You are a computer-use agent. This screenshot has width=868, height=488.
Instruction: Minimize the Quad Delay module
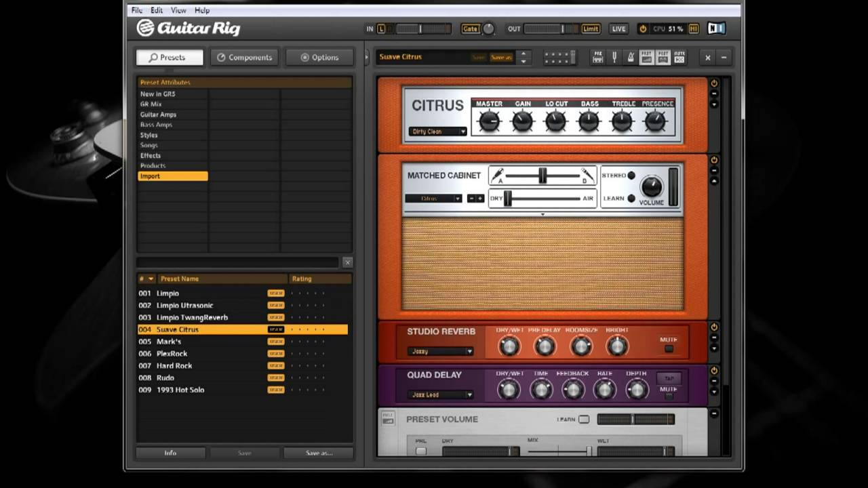[x=714, y=382]
